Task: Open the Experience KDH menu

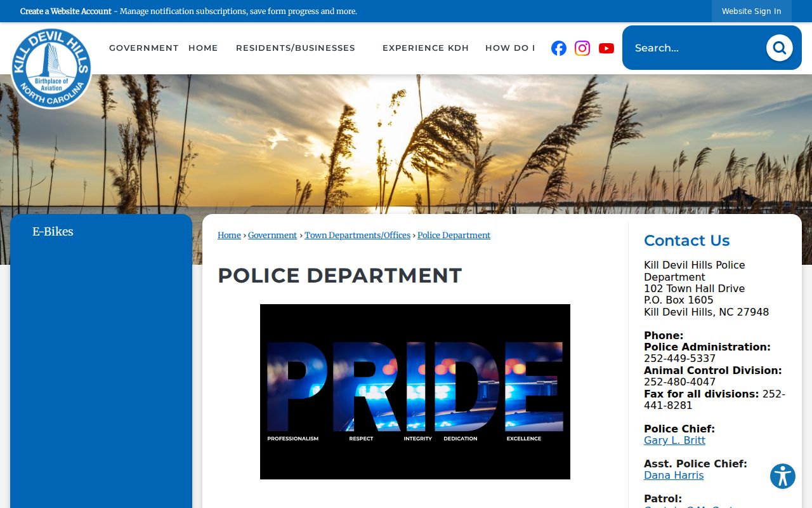Action: click(426, 48)
